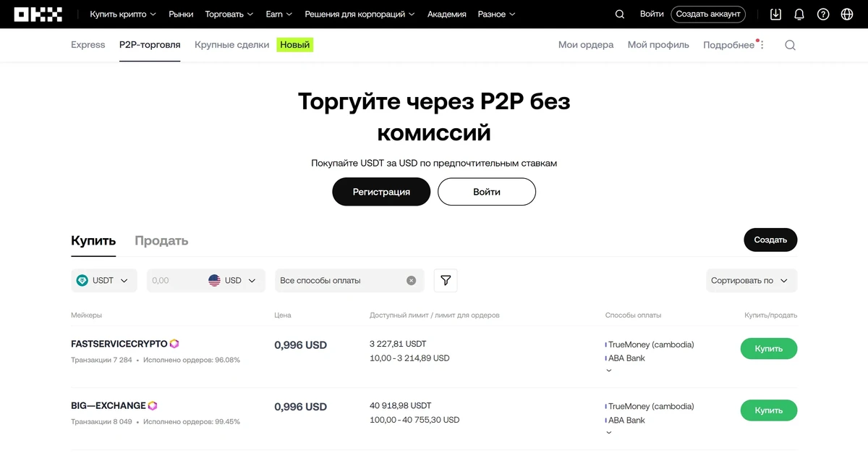Open the funnel filter icon
The width and height of the screenshot is (868, 456).
click(x=446, y=281)
